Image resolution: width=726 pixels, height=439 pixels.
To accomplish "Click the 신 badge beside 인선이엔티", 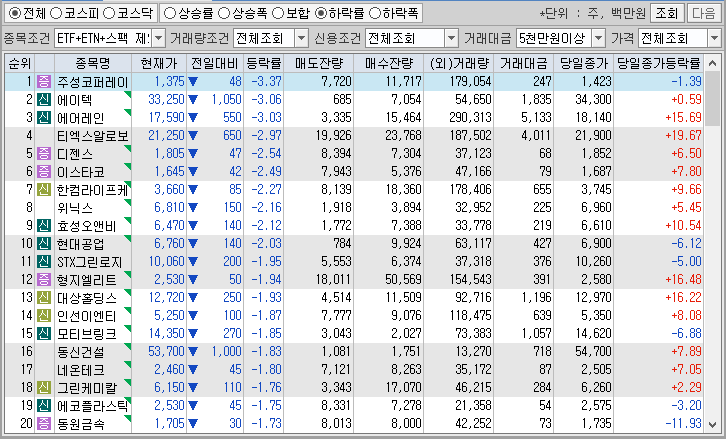I will (x=44, y=315).
